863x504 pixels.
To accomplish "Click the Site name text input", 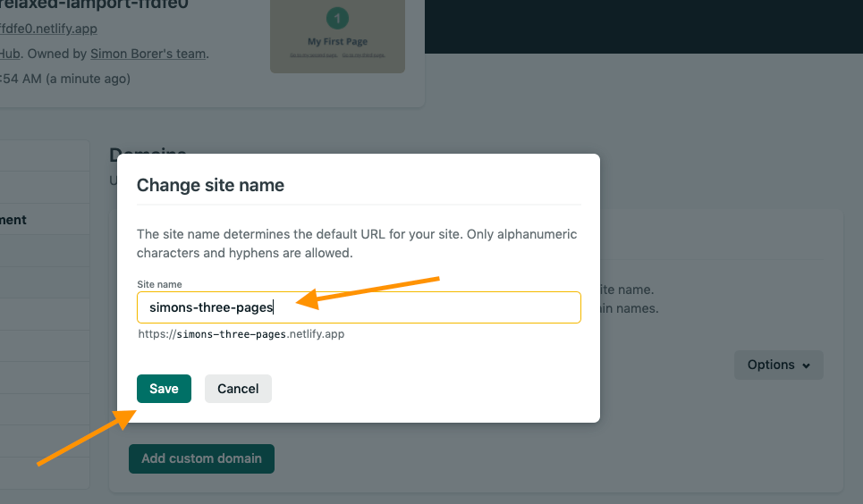I will pos(358,307).
